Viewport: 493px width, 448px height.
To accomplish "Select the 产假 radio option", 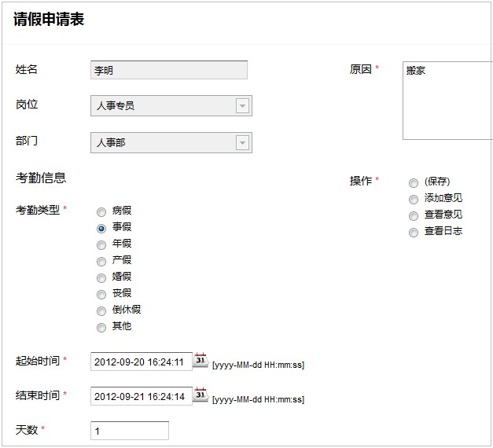I will click(101, 261).
